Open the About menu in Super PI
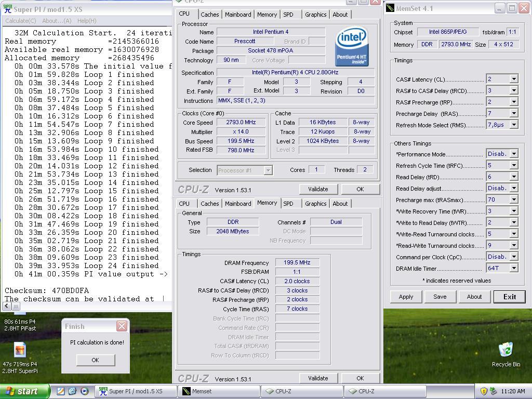The image size is (532, 399). tap(57, 21)
